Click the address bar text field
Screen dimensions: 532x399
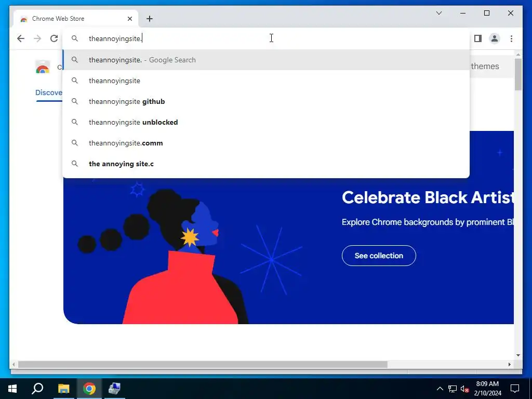tap(267, 38)
